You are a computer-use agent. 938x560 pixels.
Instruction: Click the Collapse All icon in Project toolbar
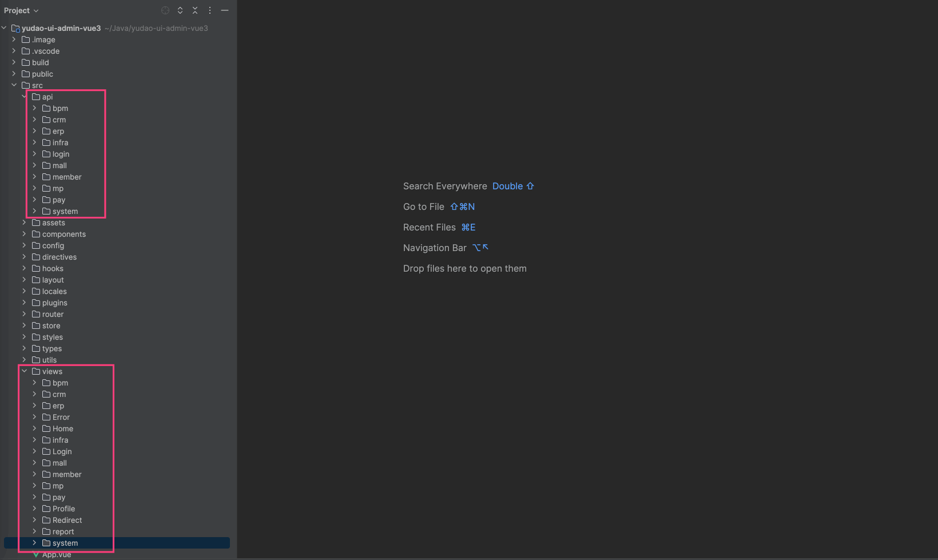pos(195,10)
